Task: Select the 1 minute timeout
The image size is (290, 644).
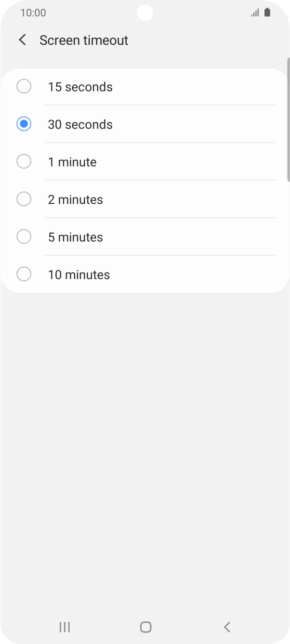Action: point(24,161)
